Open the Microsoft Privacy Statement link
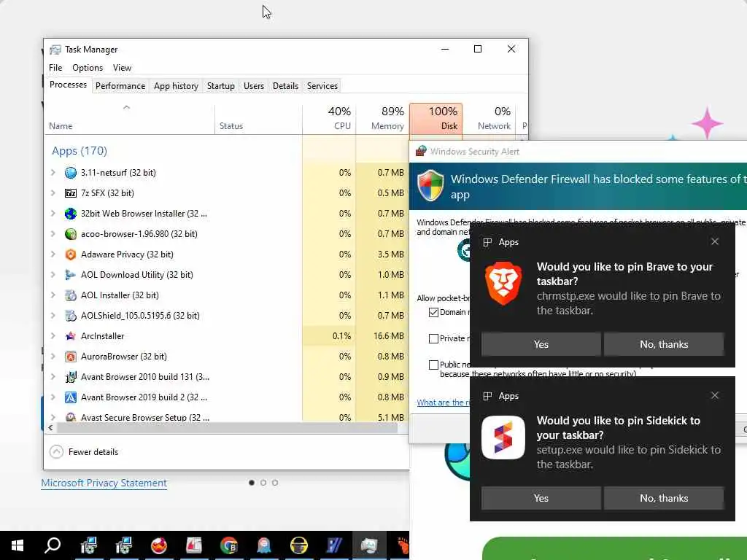The image size is (747, 560). [104, 483]
